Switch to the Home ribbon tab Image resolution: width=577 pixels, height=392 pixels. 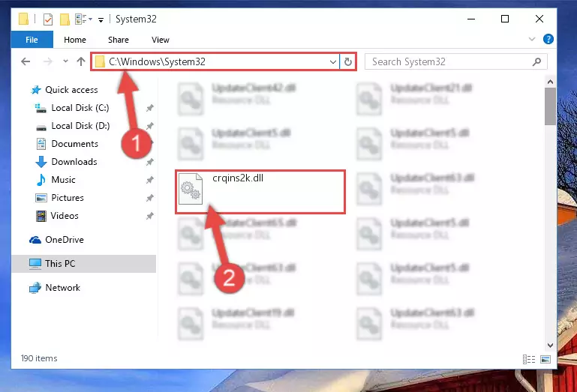pyautogui.click(x=75, y=40)
